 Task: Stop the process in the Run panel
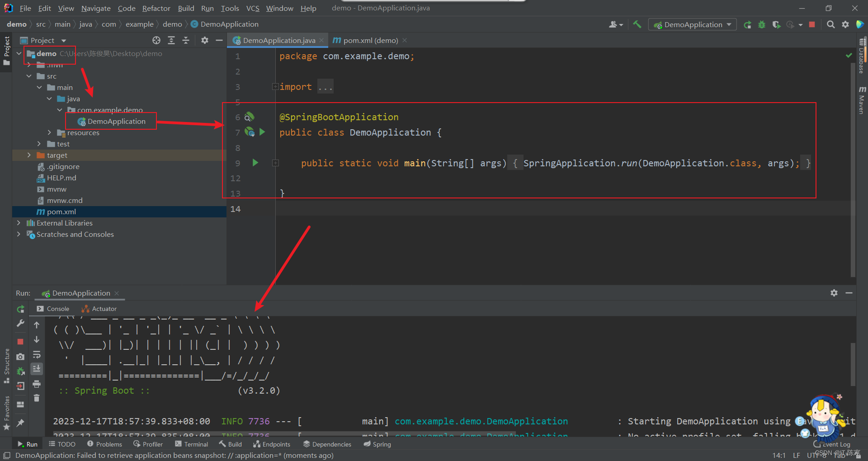click(x=20, y=342)
